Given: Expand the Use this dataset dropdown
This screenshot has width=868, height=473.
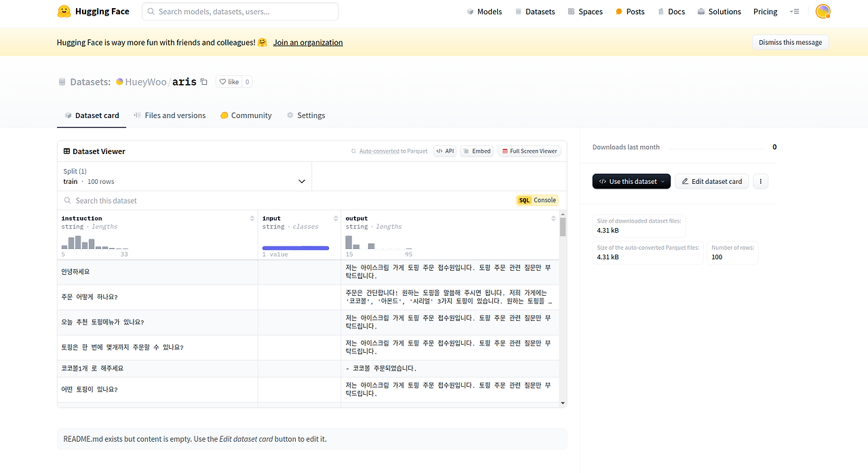Looking at the screenshot, I should (x=631, y=181).
